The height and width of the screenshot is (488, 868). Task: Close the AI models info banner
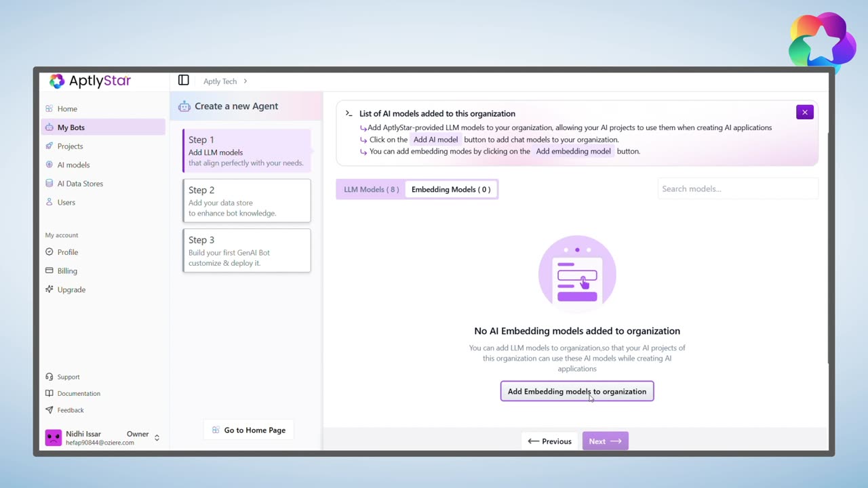tap(805, 113)
